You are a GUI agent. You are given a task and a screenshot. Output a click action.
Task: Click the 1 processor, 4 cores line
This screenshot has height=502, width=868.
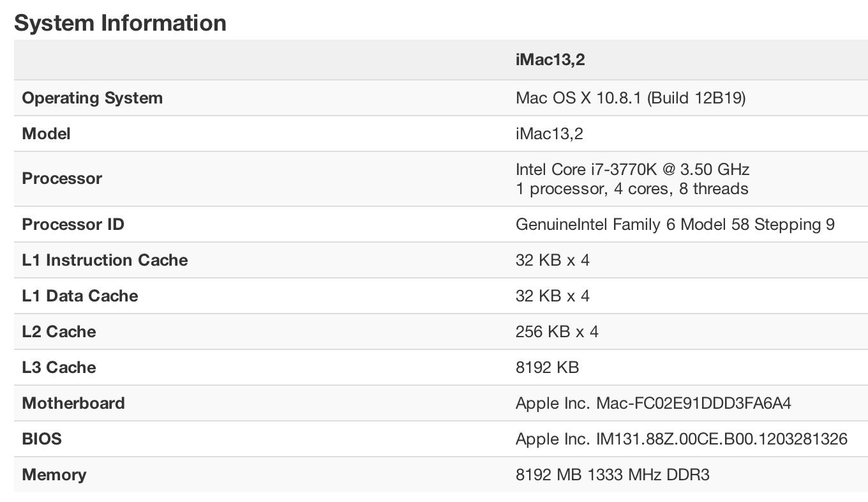coord(632,188)
